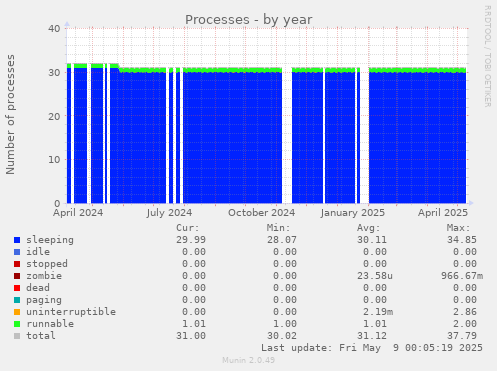Select total minimum value 30.02
Image resolution: width=497 pixels, height=371 pixels.
tap(282, 336)
